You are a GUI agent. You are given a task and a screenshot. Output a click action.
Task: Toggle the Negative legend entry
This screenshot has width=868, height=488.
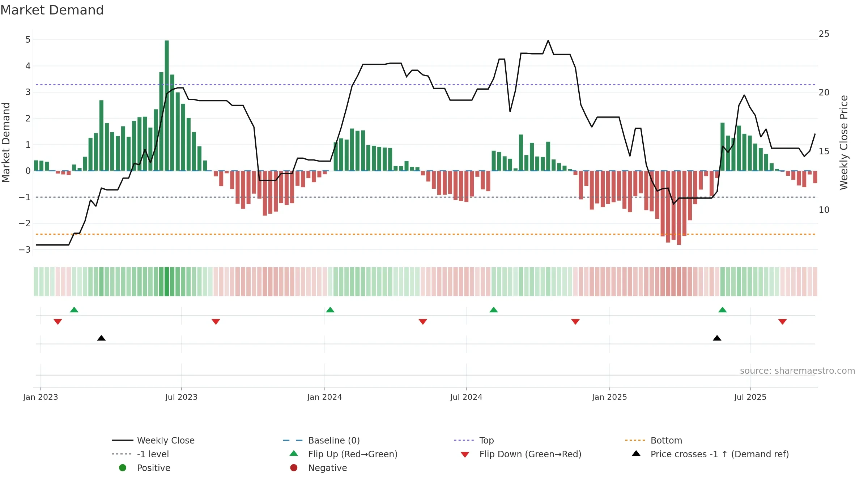[x=318, y=468]
